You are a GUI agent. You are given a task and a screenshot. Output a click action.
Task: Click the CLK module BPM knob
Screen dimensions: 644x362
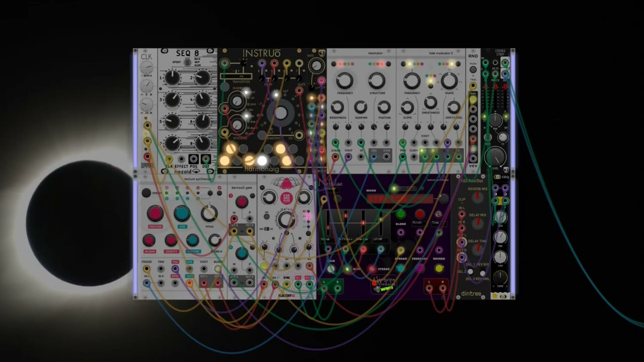[146, 68]
